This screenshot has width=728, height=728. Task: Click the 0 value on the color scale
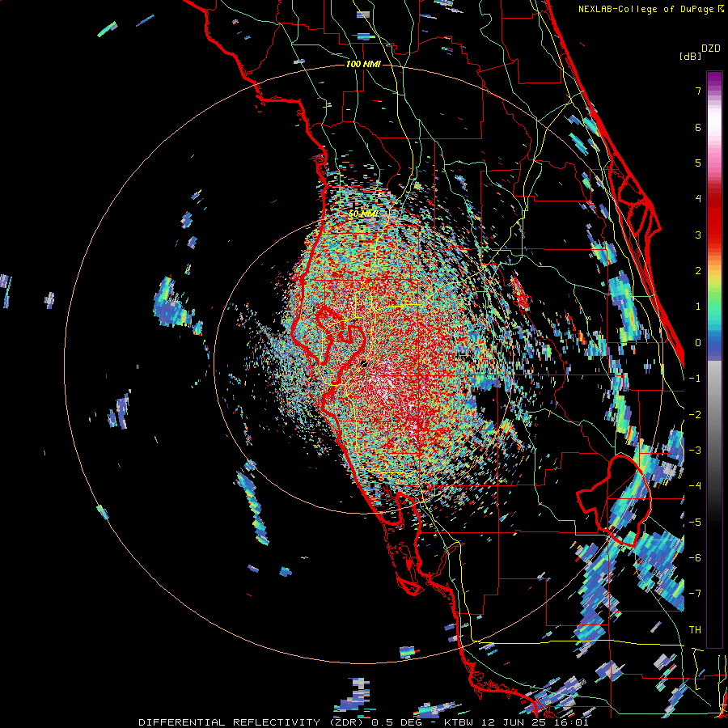[698, 343]
